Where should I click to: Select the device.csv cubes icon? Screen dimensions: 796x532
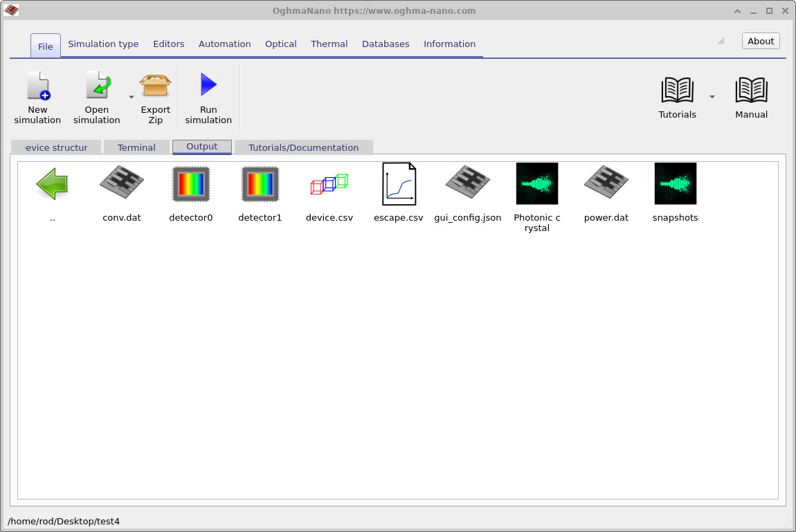329,183
